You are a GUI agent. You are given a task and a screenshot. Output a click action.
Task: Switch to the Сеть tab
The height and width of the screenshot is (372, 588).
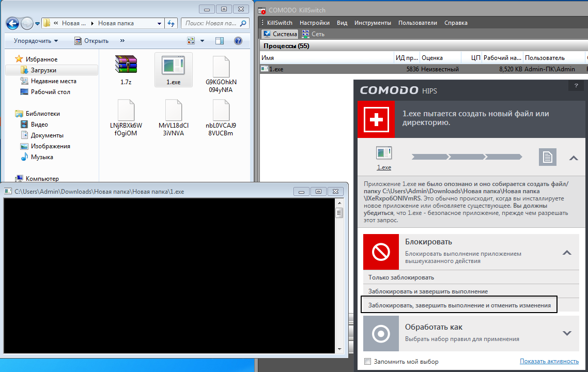[314, 34]
